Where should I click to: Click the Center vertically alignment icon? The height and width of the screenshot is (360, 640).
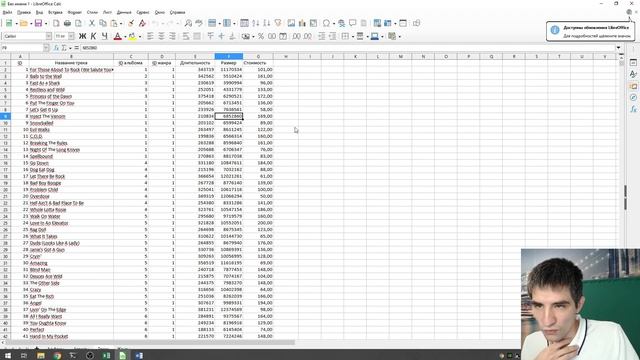pyautogui.click(x=221, y=36)
